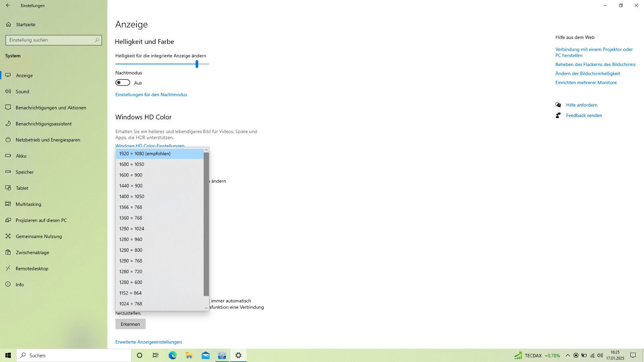Click the back arrow in Einstellungen

coord(8,5)
